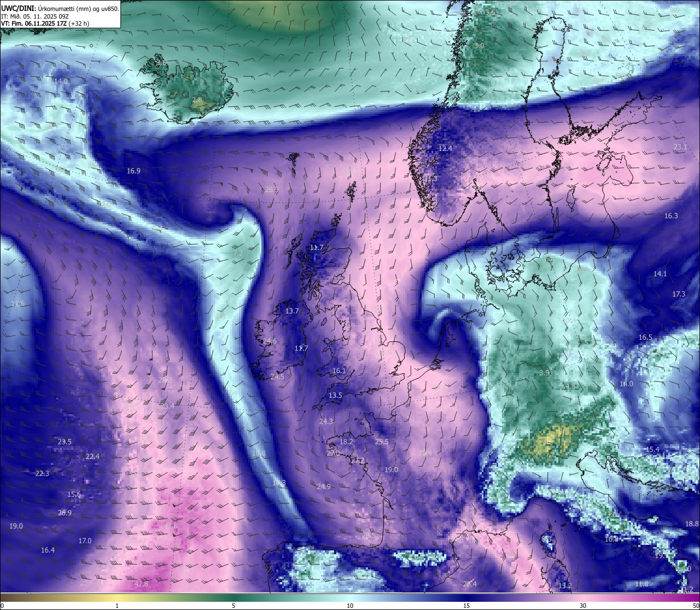Click the 26.2 value in North Atlantic
Viewport: 700px width, 610px height.
tap(272, 190)
